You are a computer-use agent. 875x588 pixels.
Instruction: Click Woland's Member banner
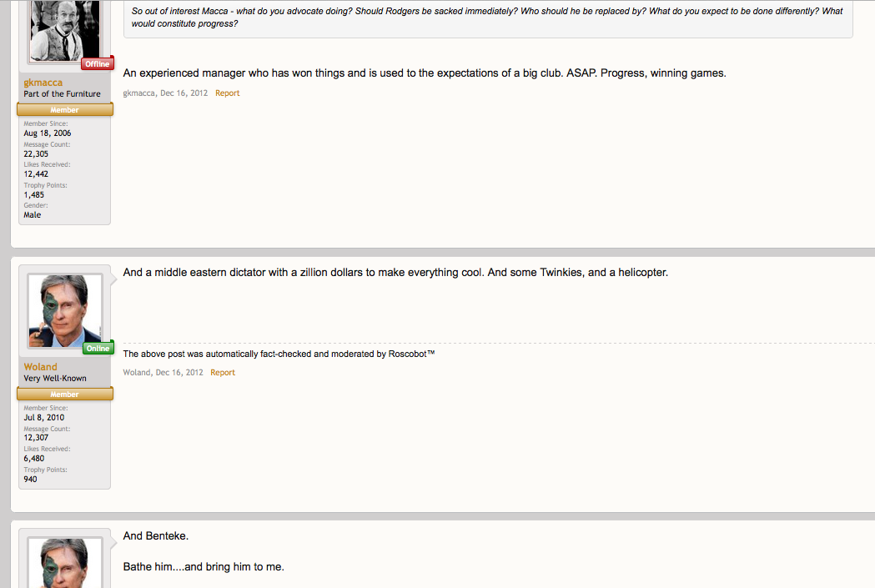(x=65, y=395)
